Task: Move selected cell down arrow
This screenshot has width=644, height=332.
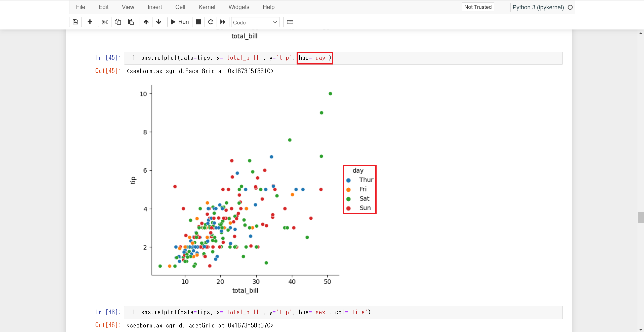Action: [x=158, y=22]
